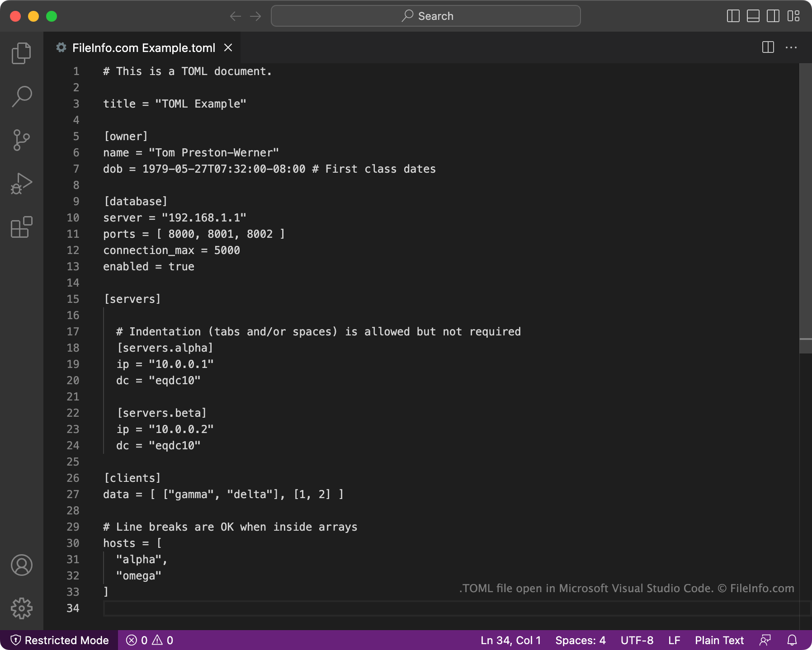The image size is (812, 650).
Task: Open the Explorer view
Action: click(x=21, y=52)
